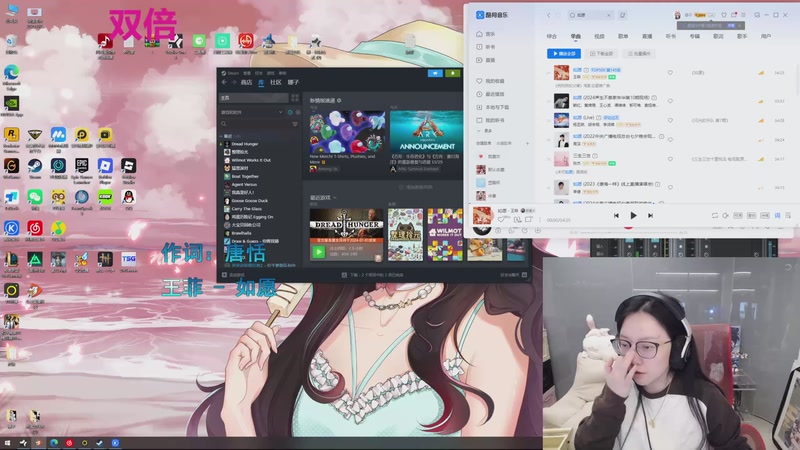Click Steam's blue announcements megaphone button
The height and width of the screenshot is (450, 800).
click(435, 73)
